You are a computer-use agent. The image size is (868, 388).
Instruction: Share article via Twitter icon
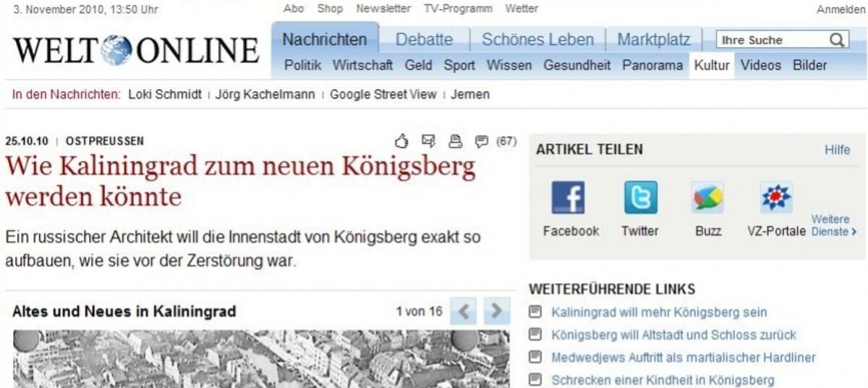click(641, 198)
